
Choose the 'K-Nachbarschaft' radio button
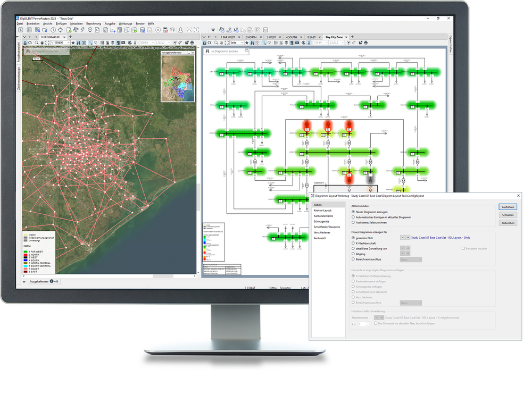pos(353,243)
